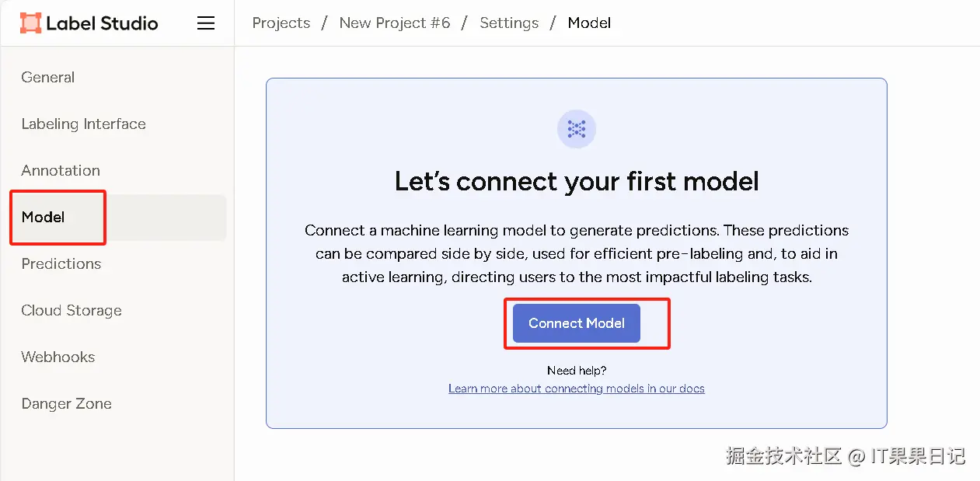Open the Danger Zone section

[67, 404]
